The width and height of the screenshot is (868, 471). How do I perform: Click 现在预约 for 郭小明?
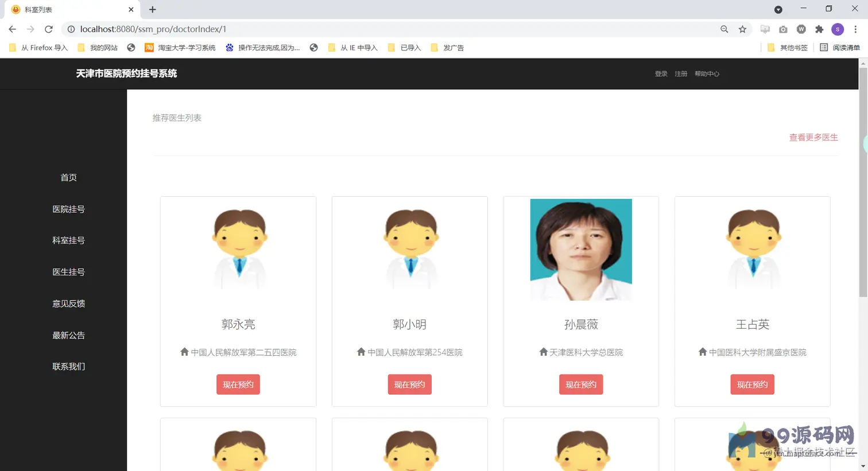(410, 384)
